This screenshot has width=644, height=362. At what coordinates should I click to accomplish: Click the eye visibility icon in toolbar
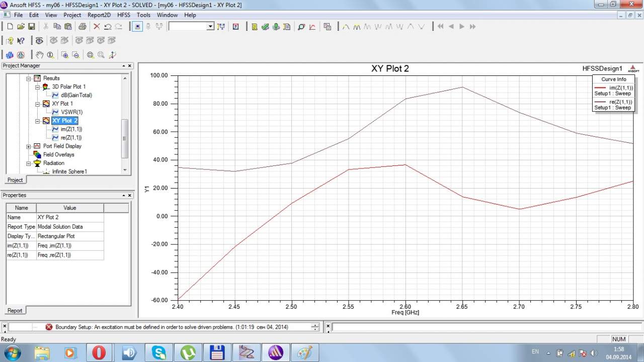39,41
